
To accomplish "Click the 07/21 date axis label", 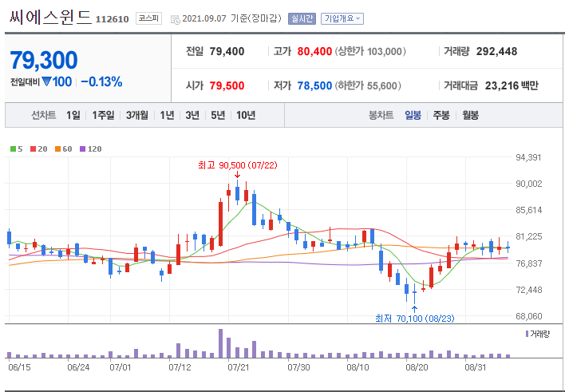I will tap(239, 367).
